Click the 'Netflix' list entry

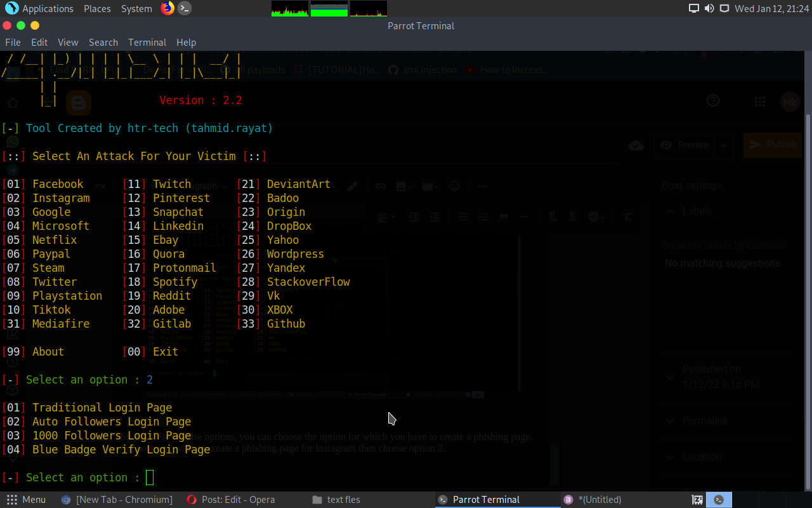pyautogui.click(x=55, y=240)
